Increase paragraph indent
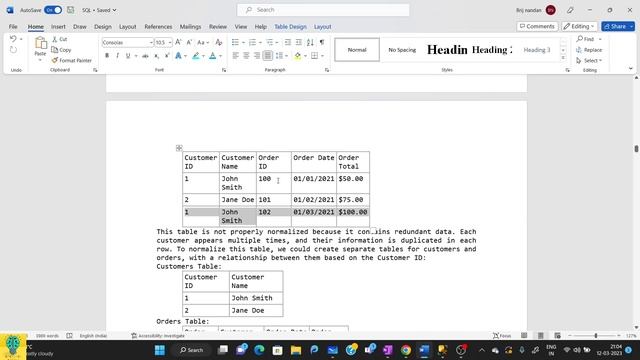Viewport: 640px width, 360px height. point(299,42)
